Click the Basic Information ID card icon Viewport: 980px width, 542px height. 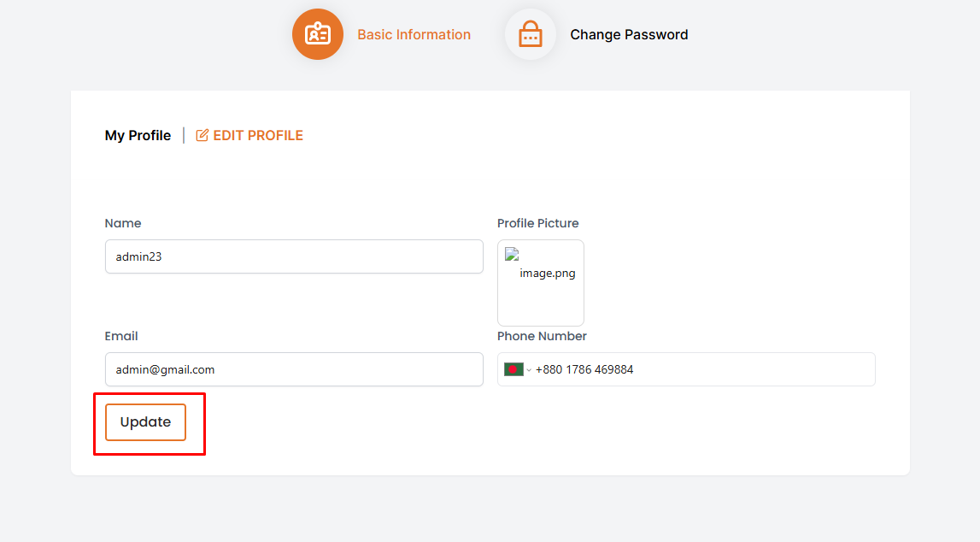coord(318,34)
